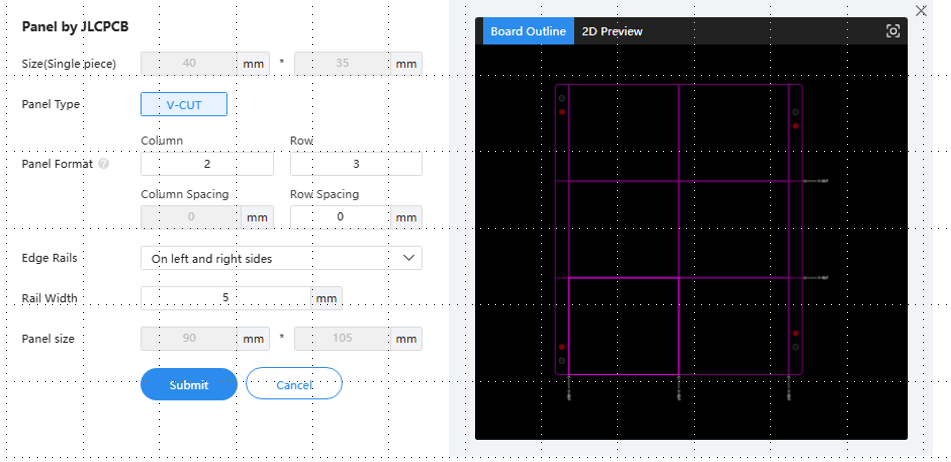The width and height of the screenshot is (951, 462).
Task: Open the Edge Rails dropdown
Action: 281,258
